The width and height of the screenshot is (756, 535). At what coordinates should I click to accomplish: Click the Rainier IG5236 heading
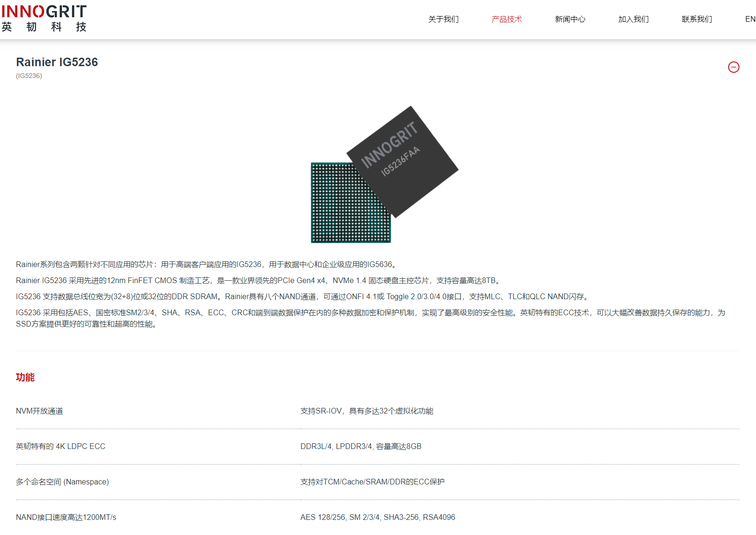[57, 62]
